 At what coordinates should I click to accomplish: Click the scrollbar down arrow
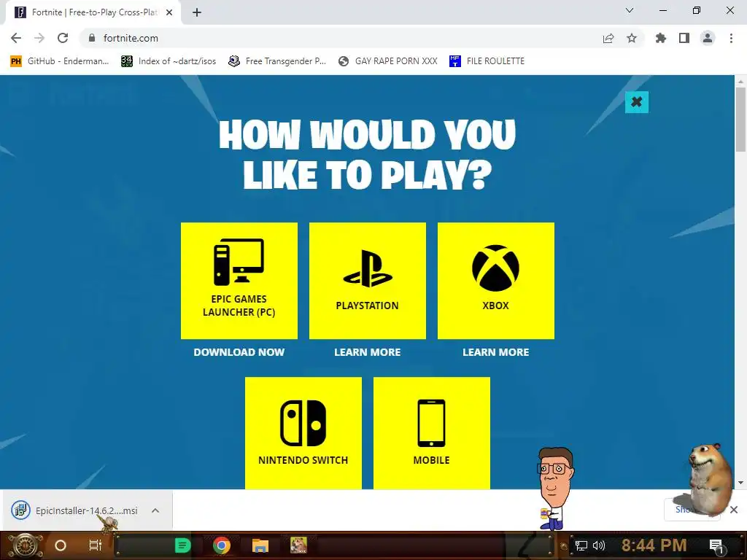click(741, 483)
